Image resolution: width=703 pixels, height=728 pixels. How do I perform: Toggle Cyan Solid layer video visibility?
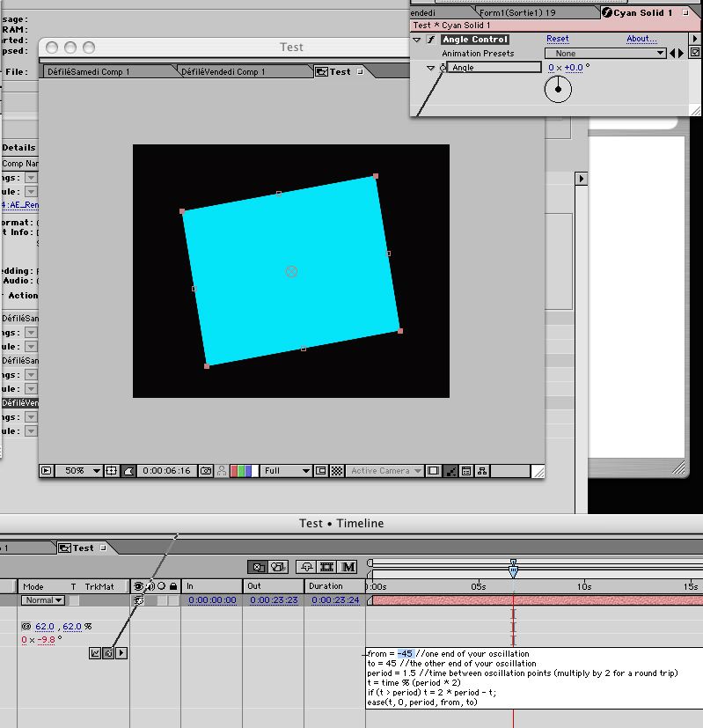[x=138, y=600]
